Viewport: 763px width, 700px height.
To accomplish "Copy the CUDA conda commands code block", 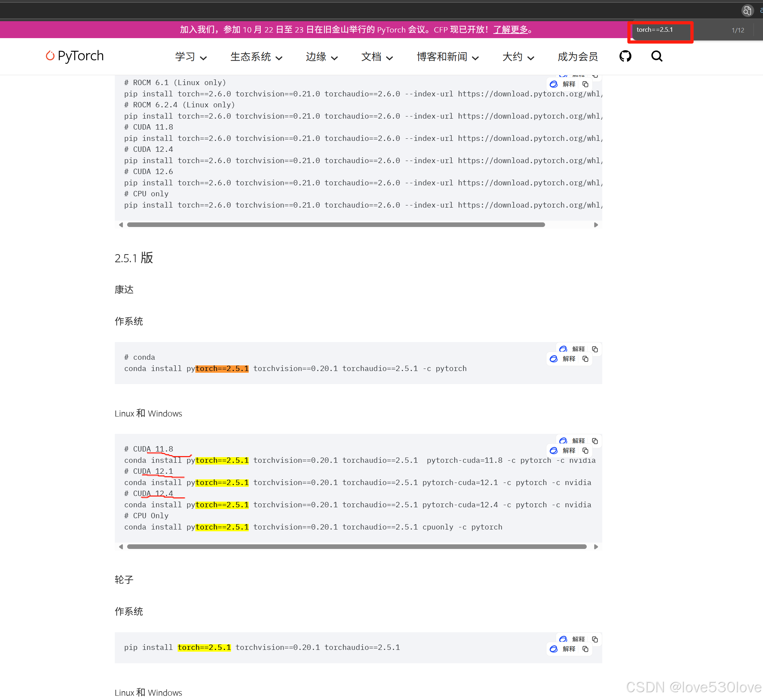I will click(x=585, y=450).
